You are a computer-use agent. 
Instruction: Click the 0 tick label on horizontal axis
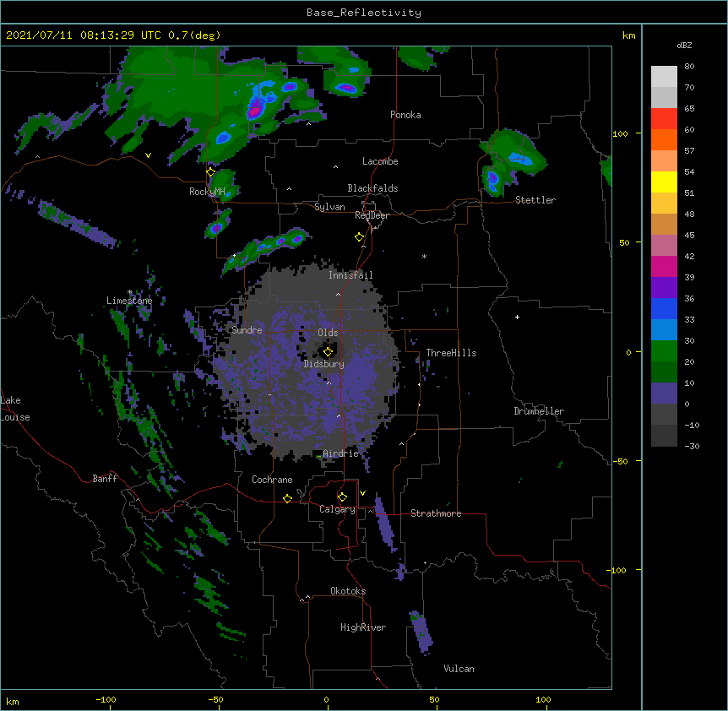(326, 699)
